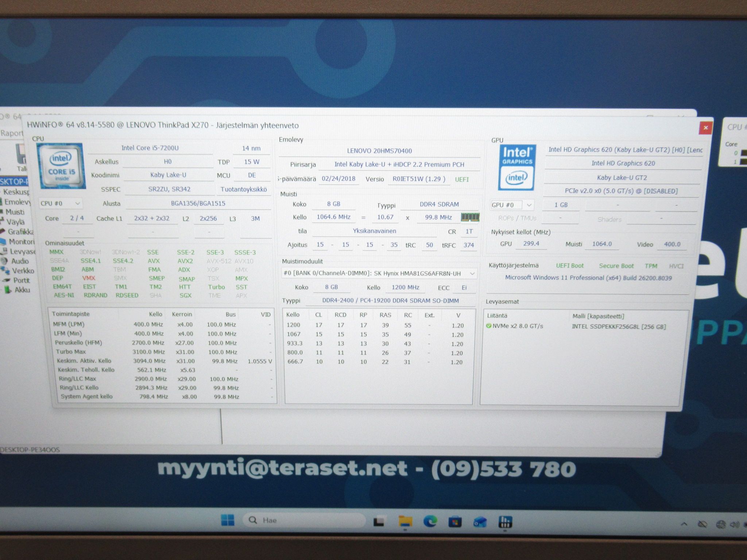Click the green memory module icon
The width and height of the screenshot is (747, 560).
[x=470, y=217]
